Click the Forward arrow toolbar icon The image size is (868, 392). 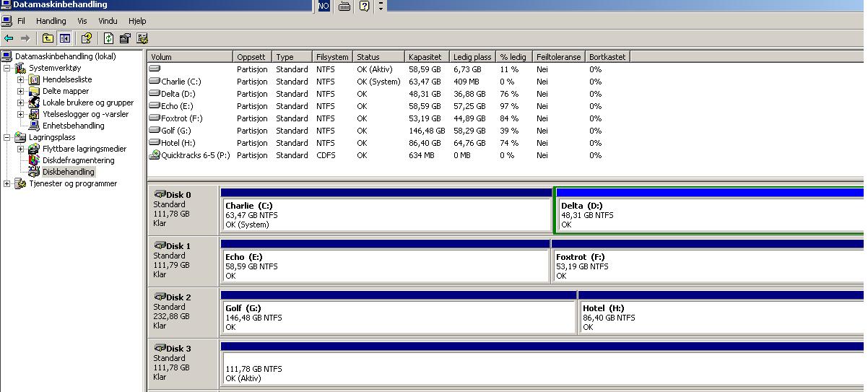[x=25, y=38]
